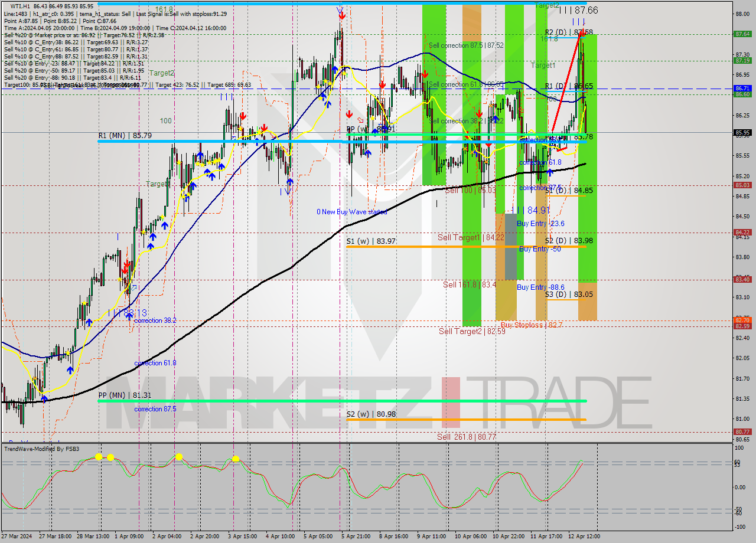Select the red 84.22 price tag on axis
This screenshot has height=543, width=756.
742,232
